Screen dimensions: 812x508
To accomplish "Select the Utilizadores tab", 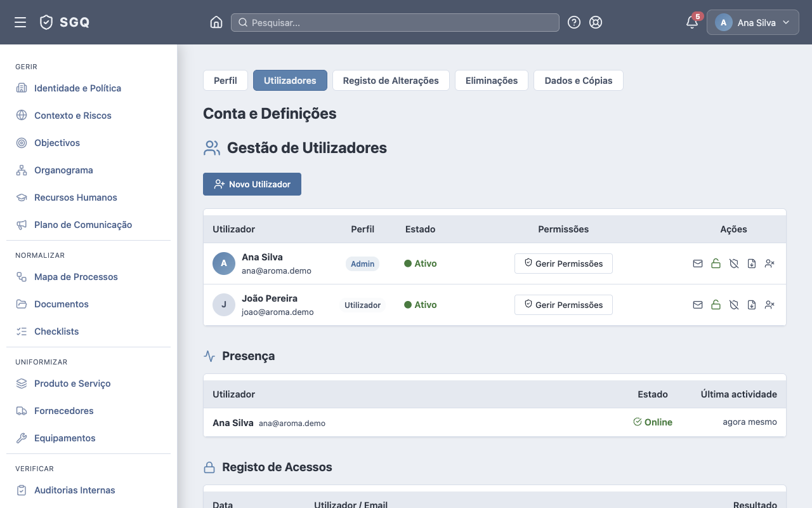I will pyautogui.click(x=290, y=81).
